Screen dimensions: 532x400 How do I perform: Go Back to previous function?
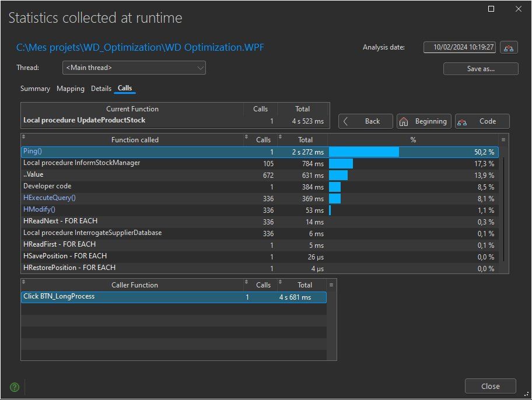366,121
